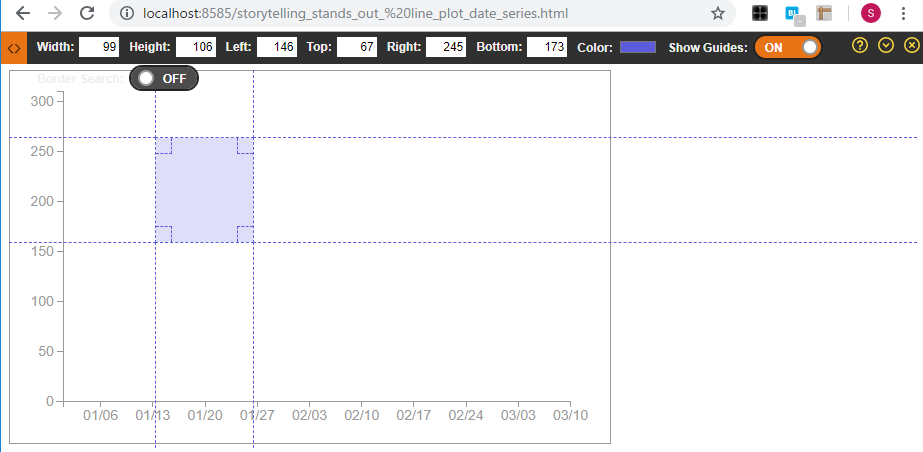Image resolution: width=923 pixels, height=452 pixels.
Task: Click the 0 y-axis label
Action: [50, 401]
